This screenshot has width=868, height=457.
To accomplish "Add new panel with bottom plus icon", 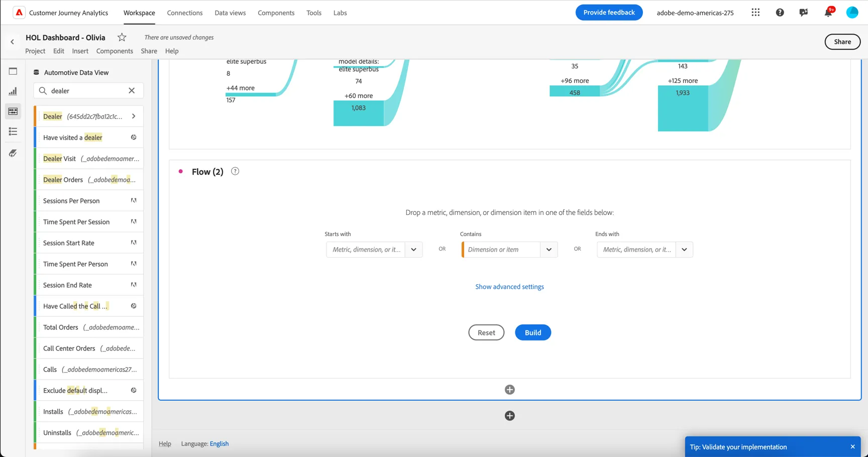I will tap(509, 416).
